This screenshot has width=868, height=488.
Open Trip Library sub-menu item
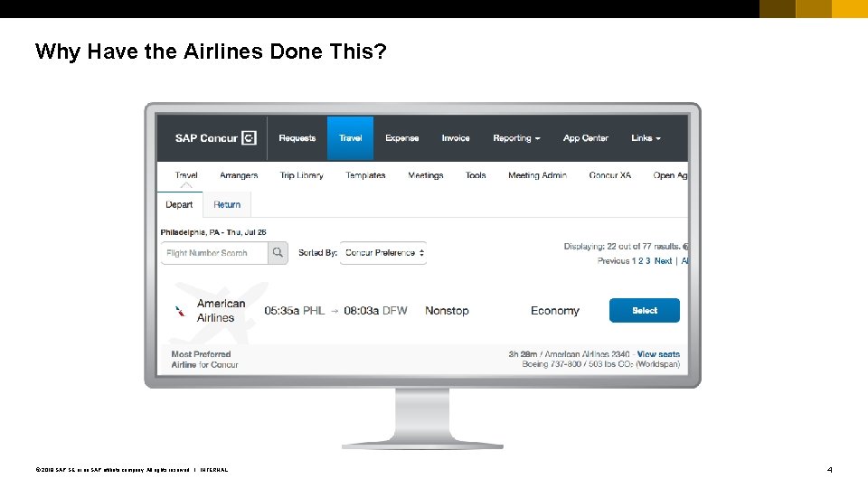click(302, 175)
